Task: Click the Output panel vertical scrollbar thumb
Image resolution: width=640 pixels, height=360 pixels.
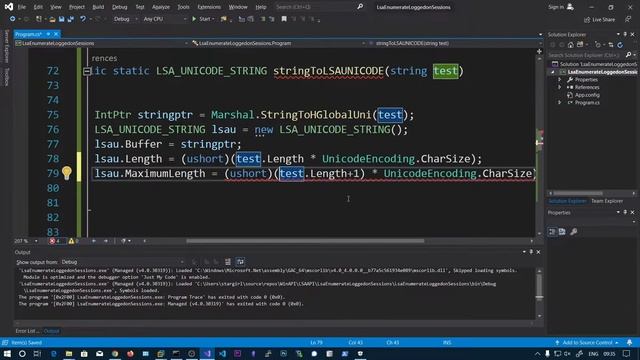Action: pyautogui.click(x=539, y=287)
